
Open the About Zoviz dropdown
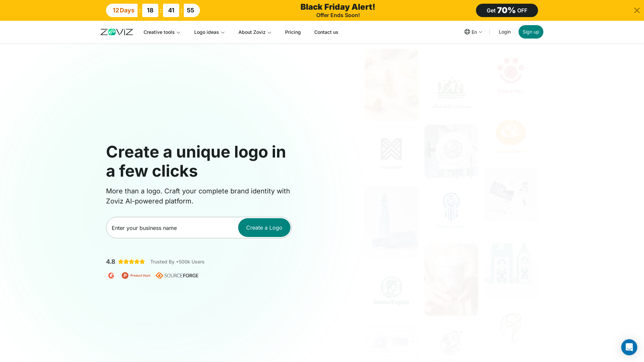(x=255, y=32)
